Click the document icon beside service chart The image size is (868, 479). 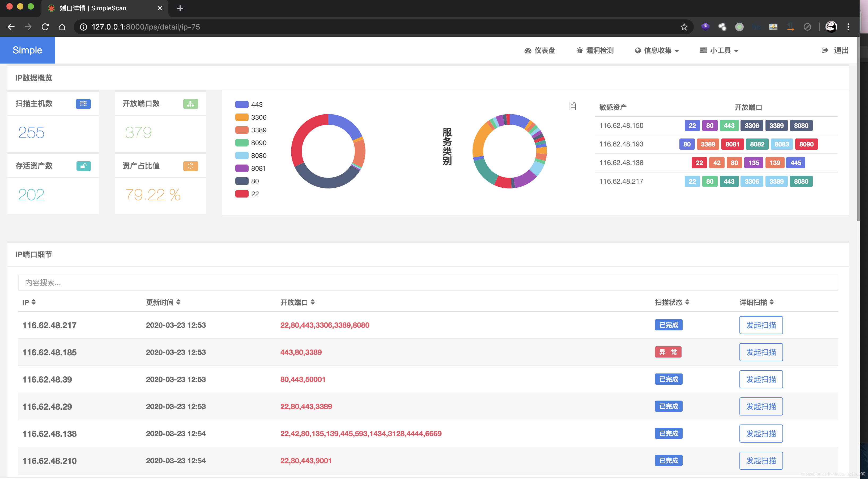(572, 106)
